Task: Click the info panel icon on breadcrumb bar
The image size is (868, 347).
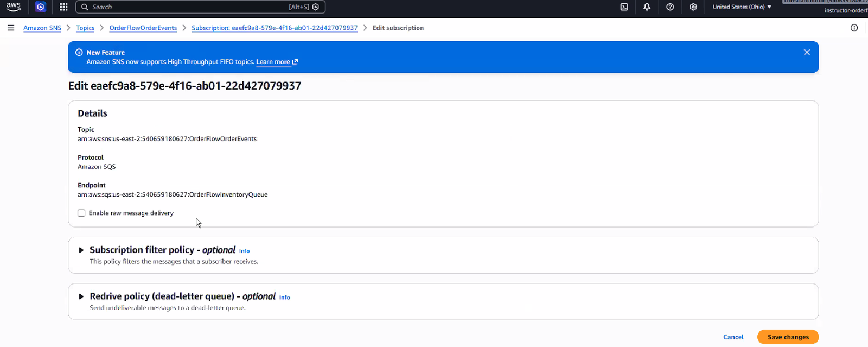Action: click(x=854, y=28)
